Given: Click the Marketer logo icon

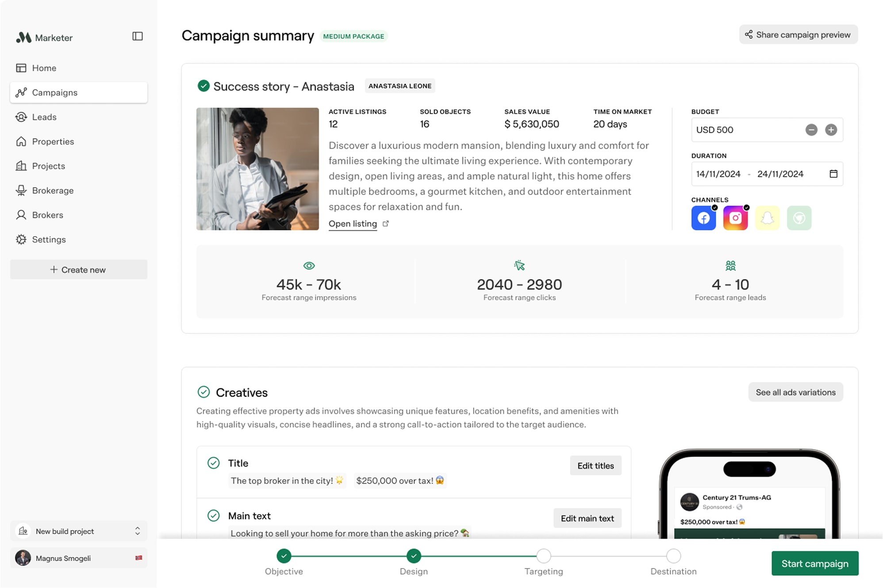Looking at the screenshot, I should pyautogui.click(x=23, y=38).
